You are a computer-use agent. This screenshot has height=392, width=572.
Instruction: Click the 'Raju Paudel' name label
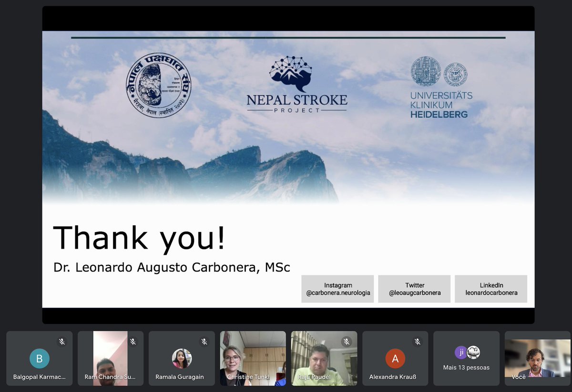click(315, 377)
